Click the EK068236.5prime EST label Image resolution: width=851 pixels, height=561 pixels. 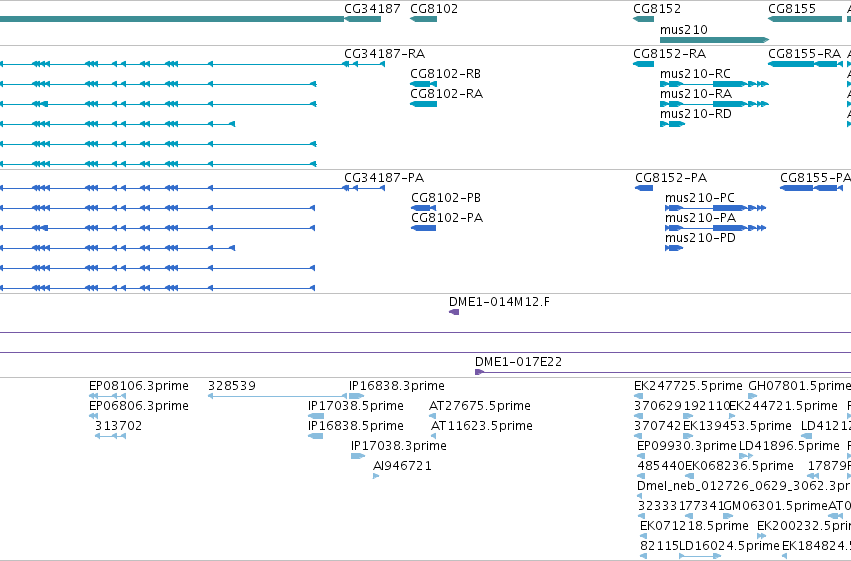[739, 466]
